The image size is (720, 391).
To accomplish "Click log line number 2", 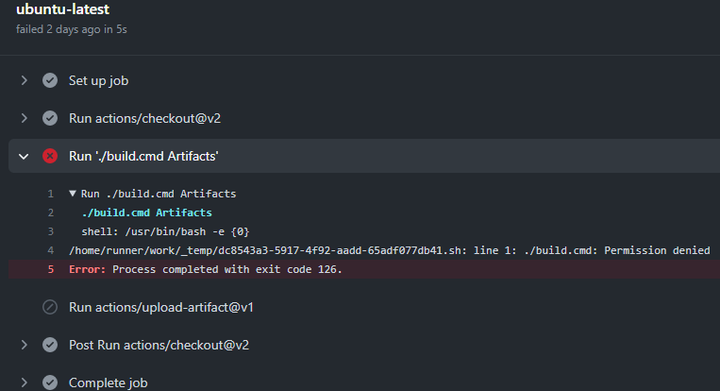I will [x=51, y=212].
